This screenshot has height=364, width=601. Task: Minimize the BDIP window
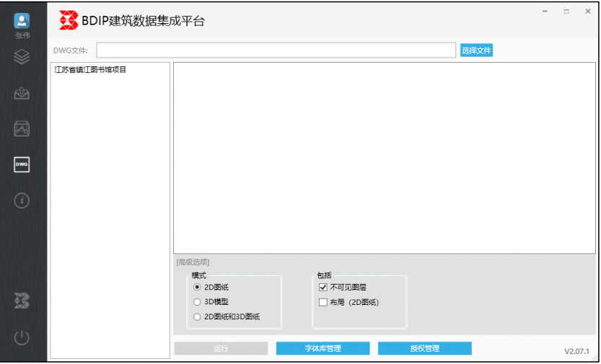pyautogui.click(x=545, y=12)
